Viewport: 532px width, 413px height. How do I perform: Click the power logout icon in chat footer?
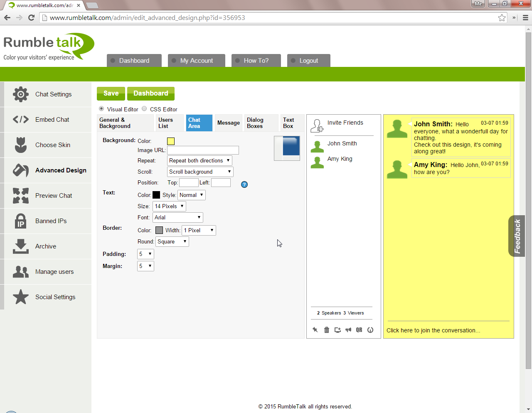click(370, 330)
